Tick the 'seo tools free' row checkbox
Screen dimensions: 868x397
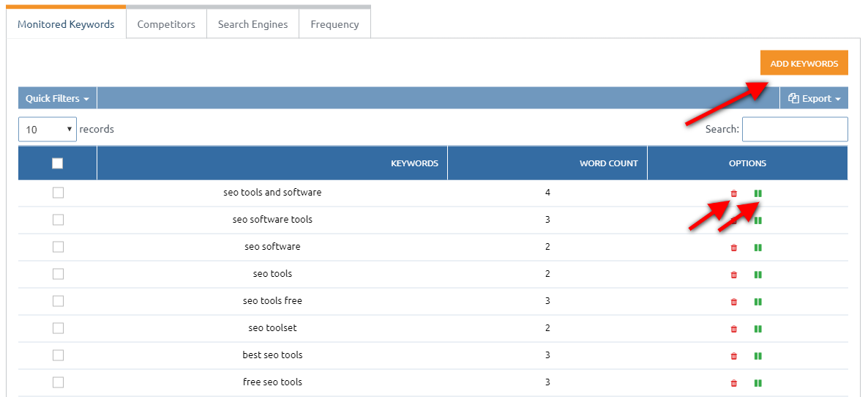58,301
